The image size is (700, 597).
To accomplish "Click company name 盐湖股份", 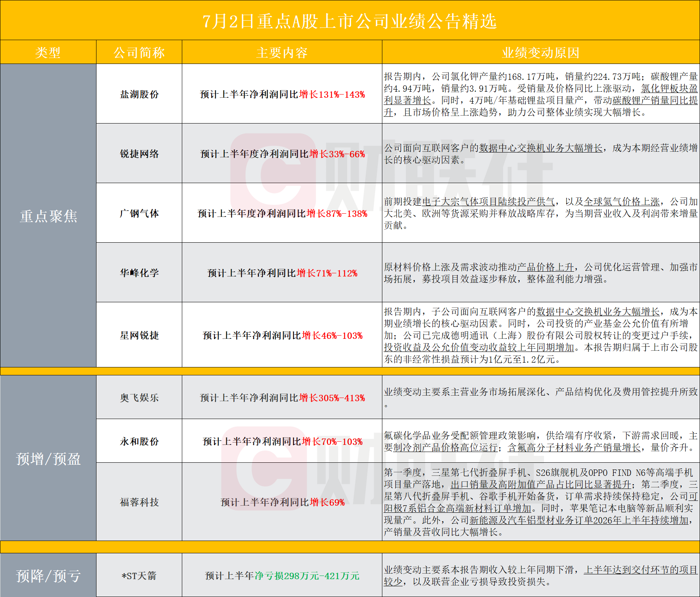I will [139, 95].
